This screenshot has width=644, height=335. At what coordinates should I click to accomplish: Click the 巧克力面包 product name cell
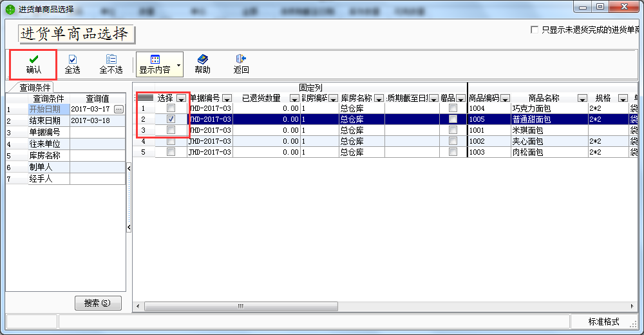pyautogui.click(x=549, y=108)
